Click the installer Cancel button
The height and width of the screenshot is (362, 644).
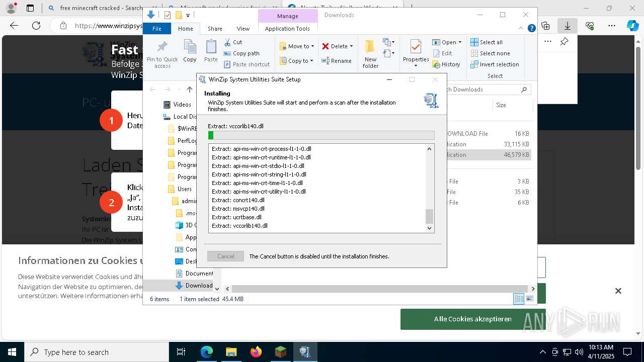[x=225, y=256]
